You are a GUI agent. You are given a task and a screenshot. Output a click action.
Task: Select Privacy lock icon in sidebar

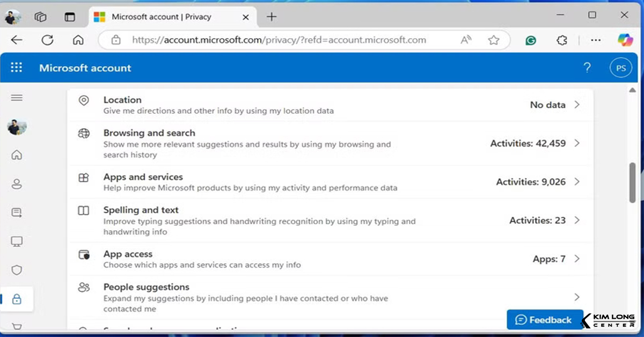click(17, 299)
